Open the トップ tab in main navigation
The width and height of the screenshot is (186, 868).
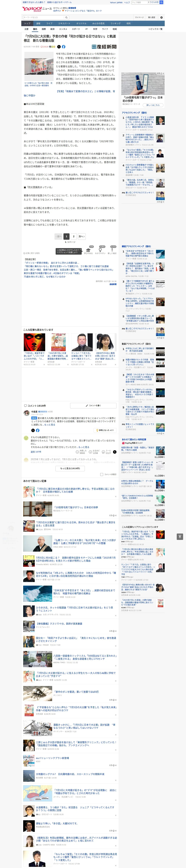tap(27, 24)
